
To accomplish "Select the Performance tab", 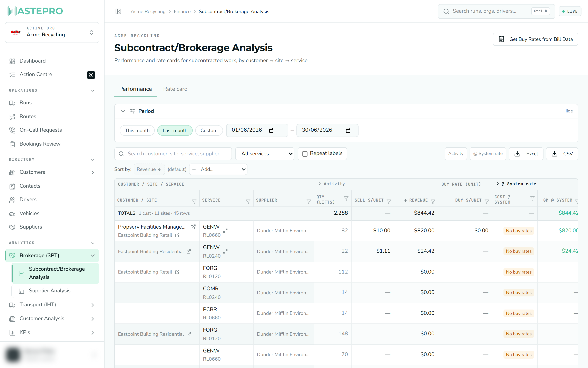I will (x=135, y=89).
